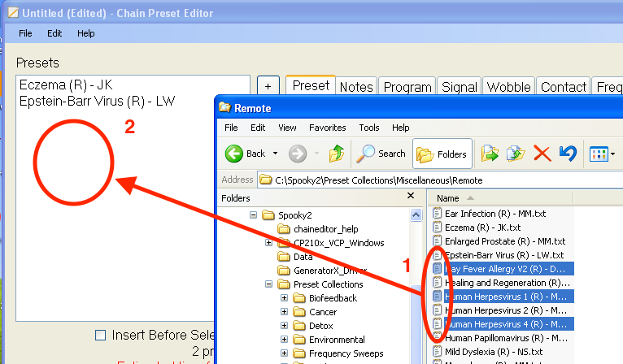The image size is (623, 364).
Task: Click the red Delete X icon
Action: pos(542,154)
